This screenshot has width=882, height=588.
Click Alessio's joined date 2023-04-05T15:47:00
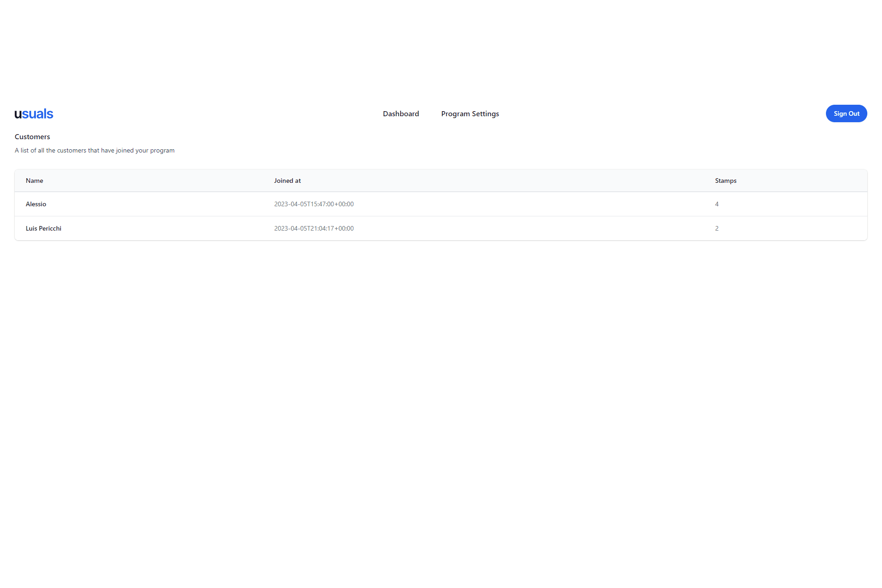tap(314, 204)
